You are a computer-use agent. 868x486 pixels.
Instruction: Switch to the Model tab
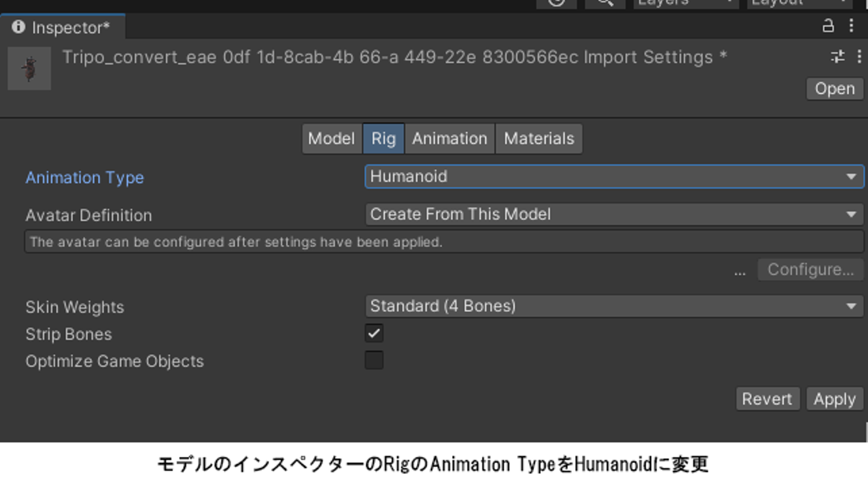332,139
